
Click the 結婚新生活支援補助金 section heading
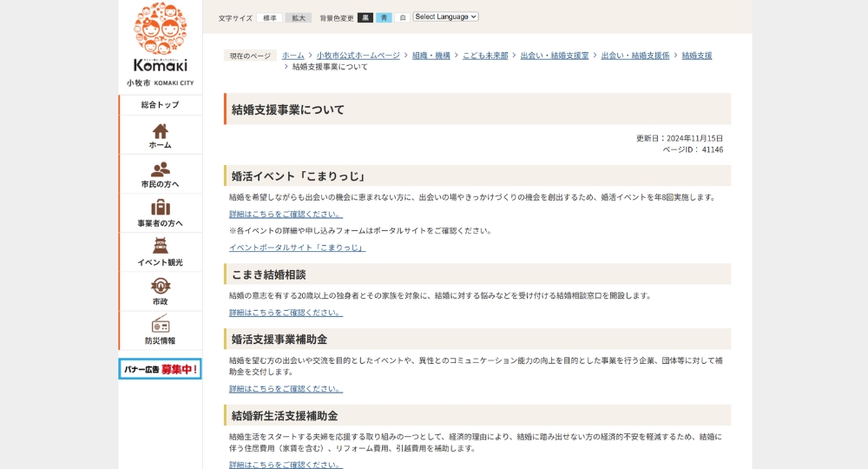(x=285, y=416)
